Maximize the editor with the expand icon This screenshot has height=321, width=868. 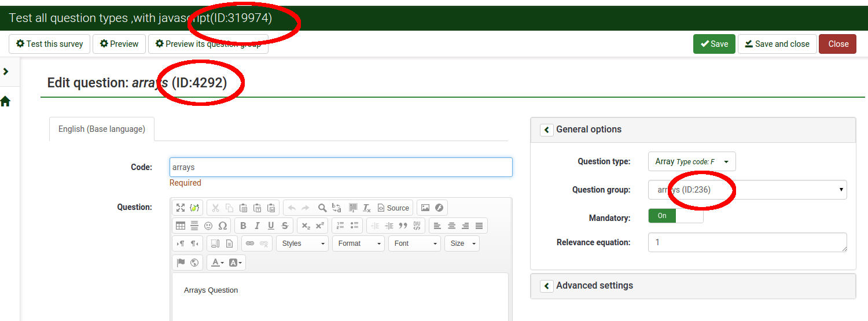(x=181, y=208)
